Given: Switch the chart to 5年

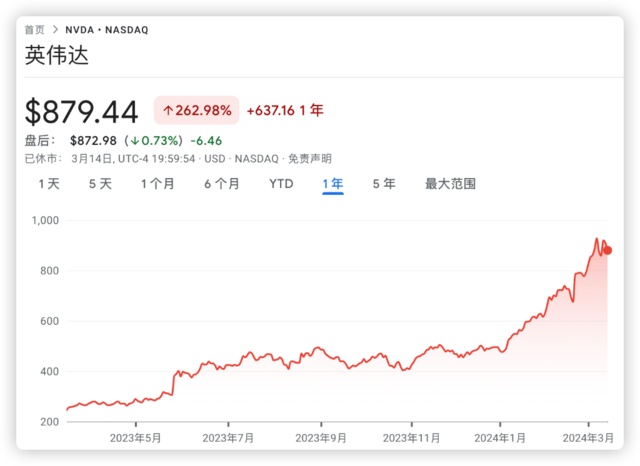Looking at the screenshot, I should 384,184.
